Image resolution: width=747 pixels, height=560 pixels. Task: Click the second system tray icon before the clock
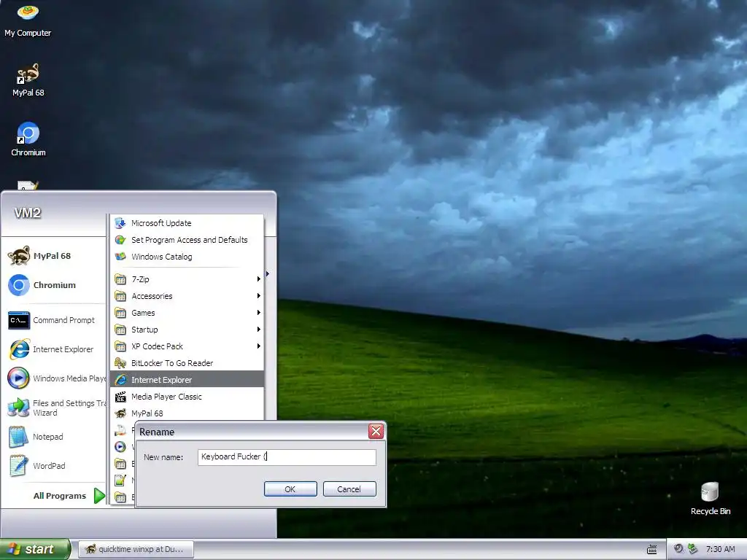[692, 548]
